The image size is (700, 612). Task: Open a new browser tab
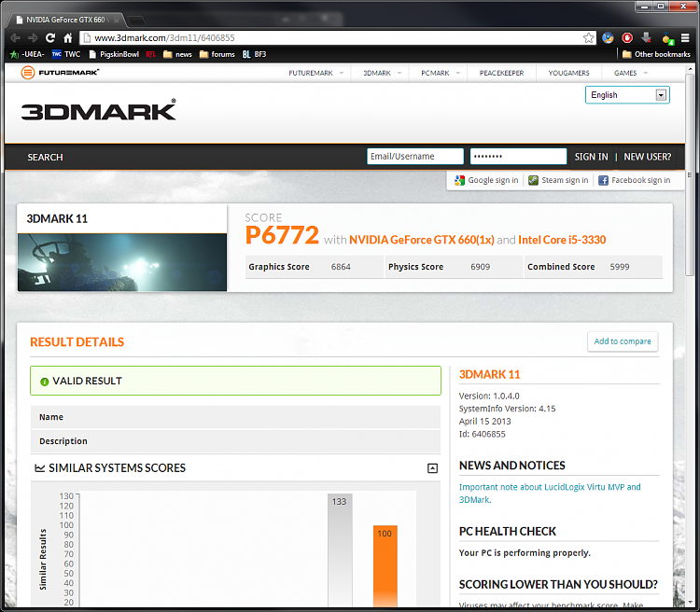(136, 21)
